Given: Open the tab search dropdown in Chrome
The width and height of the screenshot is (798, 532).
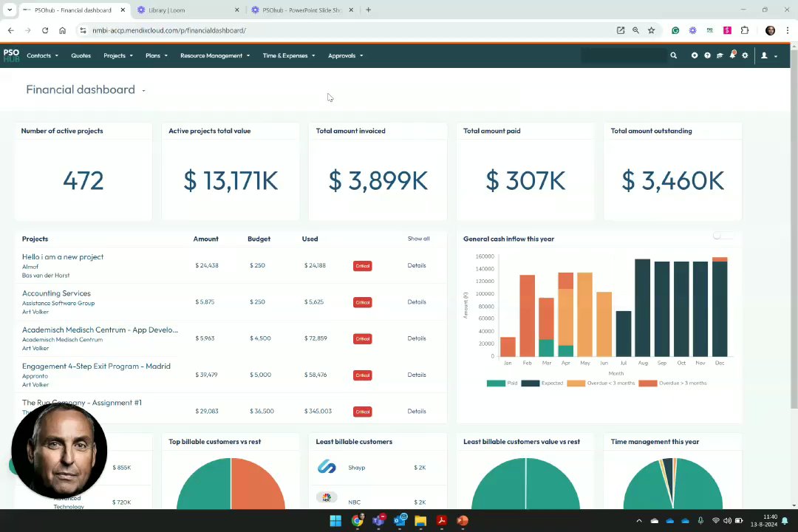Looking at the screenshot, I should point(9,10).
